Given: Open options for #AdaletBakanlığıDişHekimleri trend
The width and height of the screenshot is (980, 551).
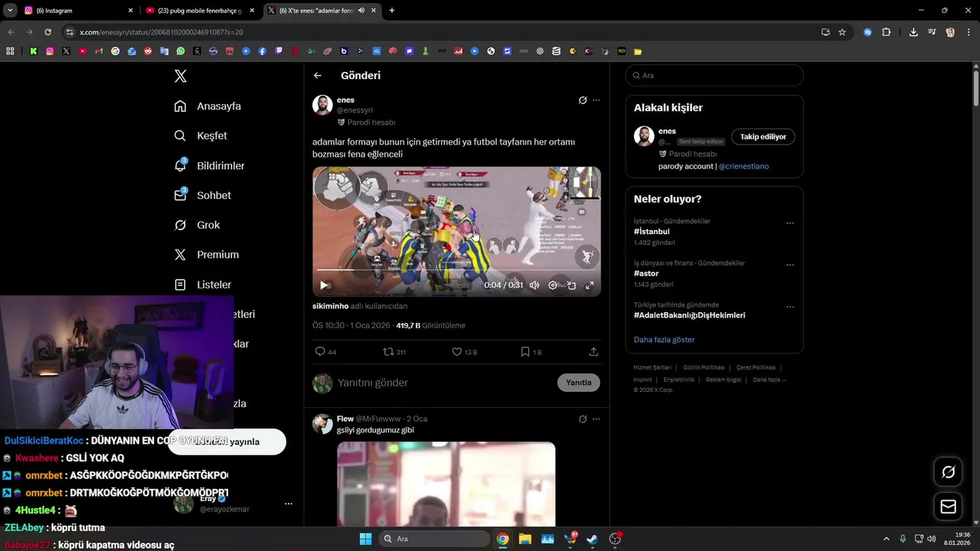Looking at the screenshot, I should click(790, 307).
